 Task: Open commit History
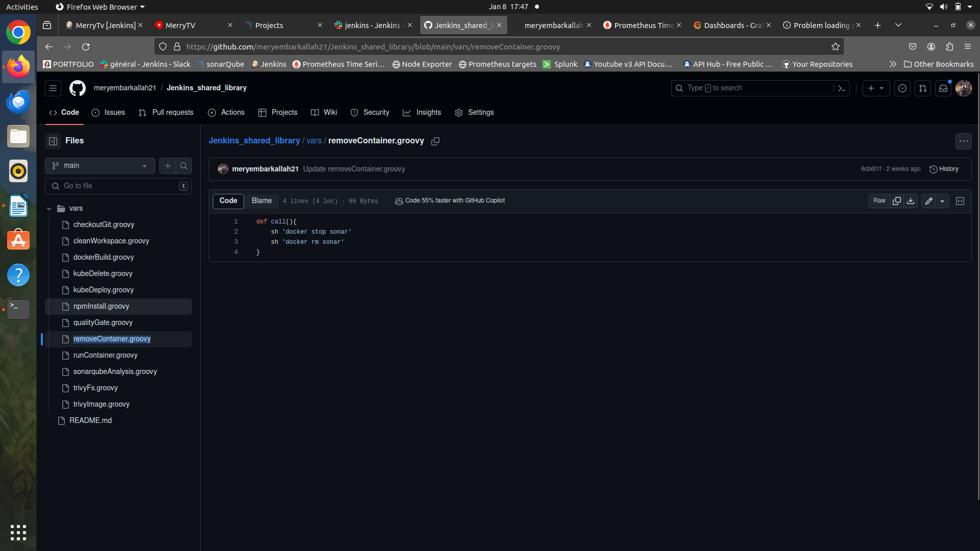tap(944, 169)
